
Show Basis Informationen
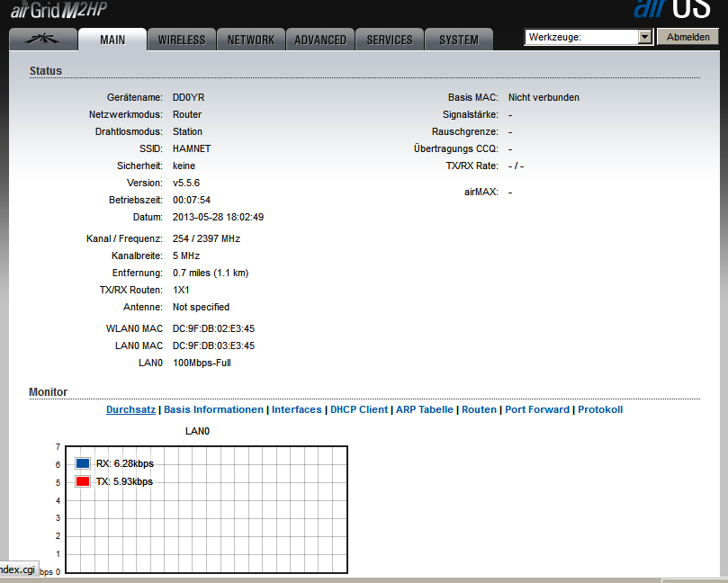pos(214,409)
